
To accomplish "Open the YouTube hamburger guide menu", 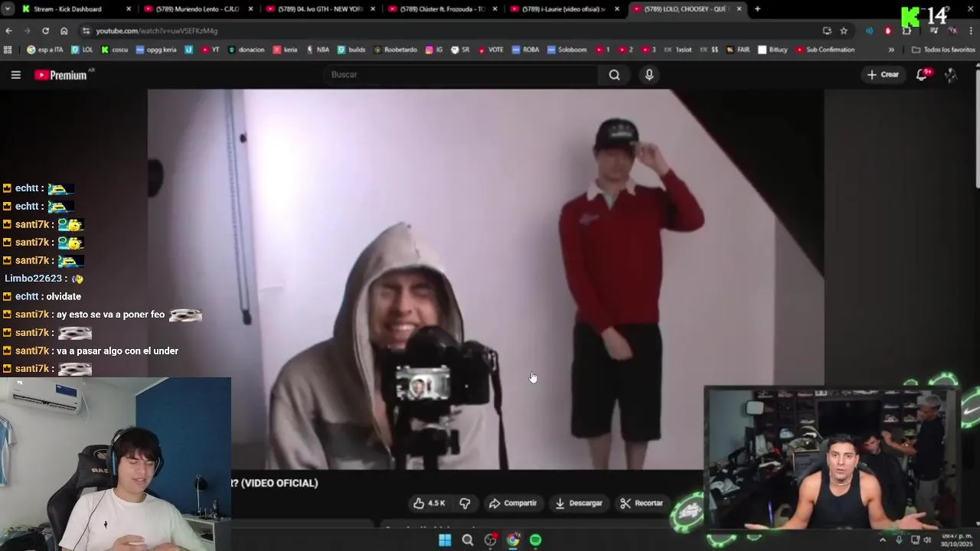I will [x=15, y=74].
